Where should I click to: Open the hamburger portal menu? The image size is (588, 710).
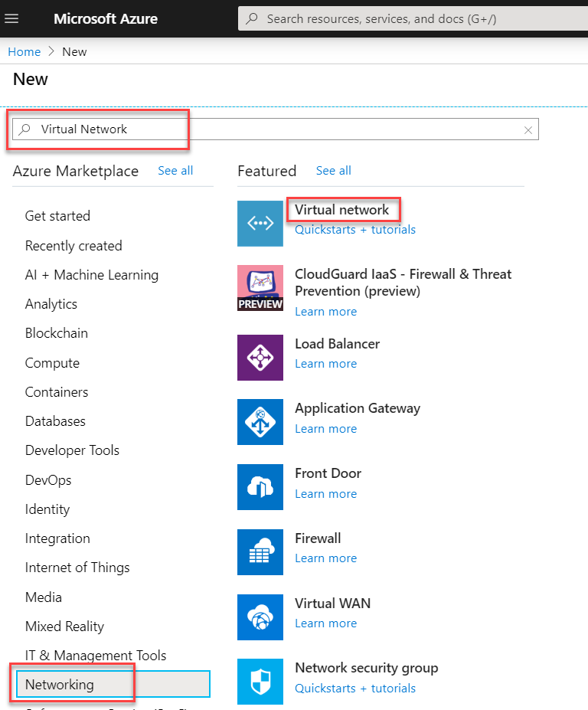coord(11,18)
